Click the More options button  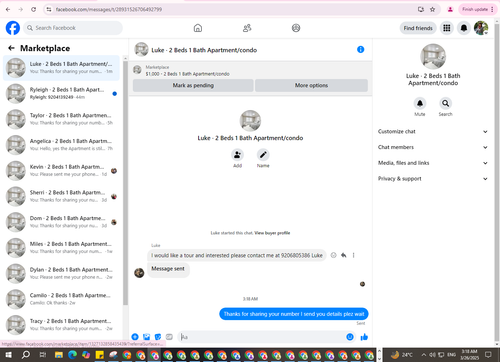tap(311, 85)
